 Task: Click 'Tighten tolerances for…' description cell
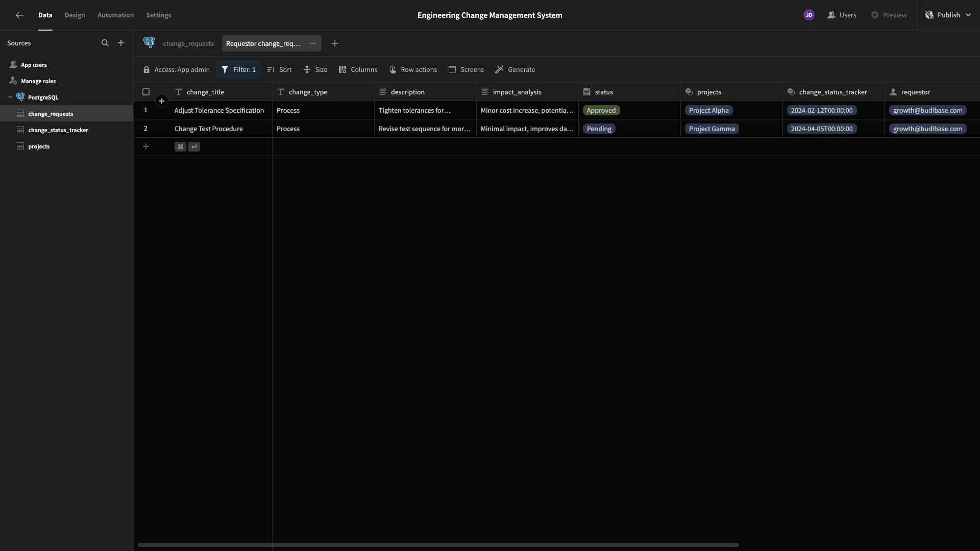click(x=425, y=111)
